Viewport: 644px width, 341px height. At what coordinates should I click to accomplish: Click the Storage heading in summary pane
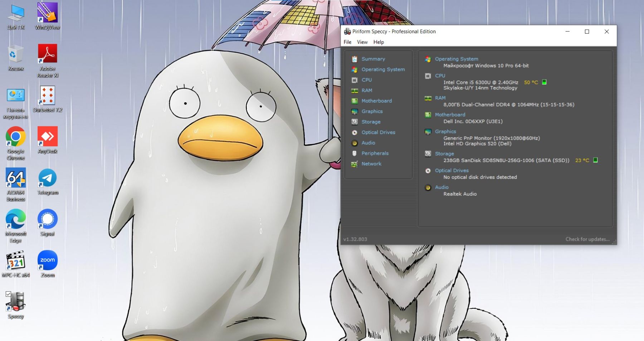coord(444,154)
